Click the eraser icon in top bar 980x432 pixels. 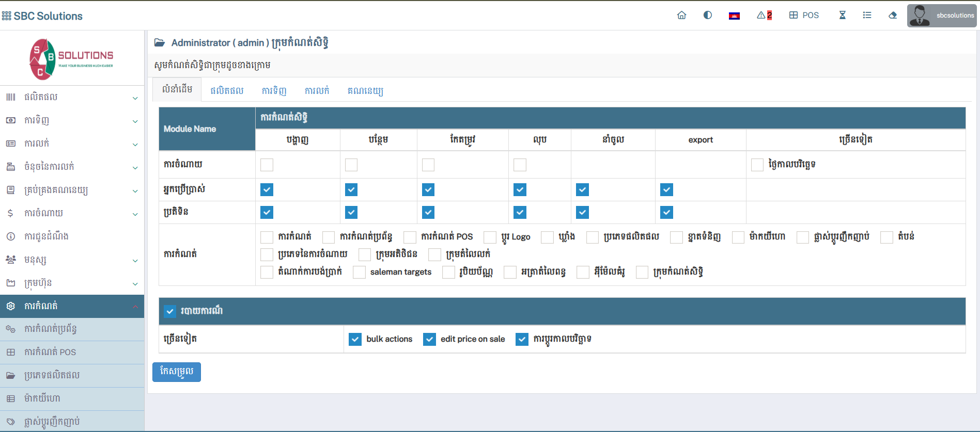click(893, 15)
